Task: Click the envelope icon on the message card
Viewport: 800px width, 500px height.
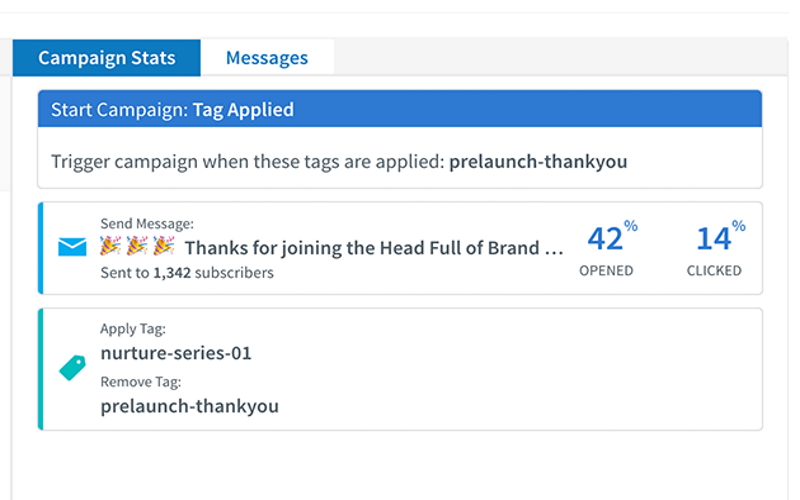Action: pos(72,247)
